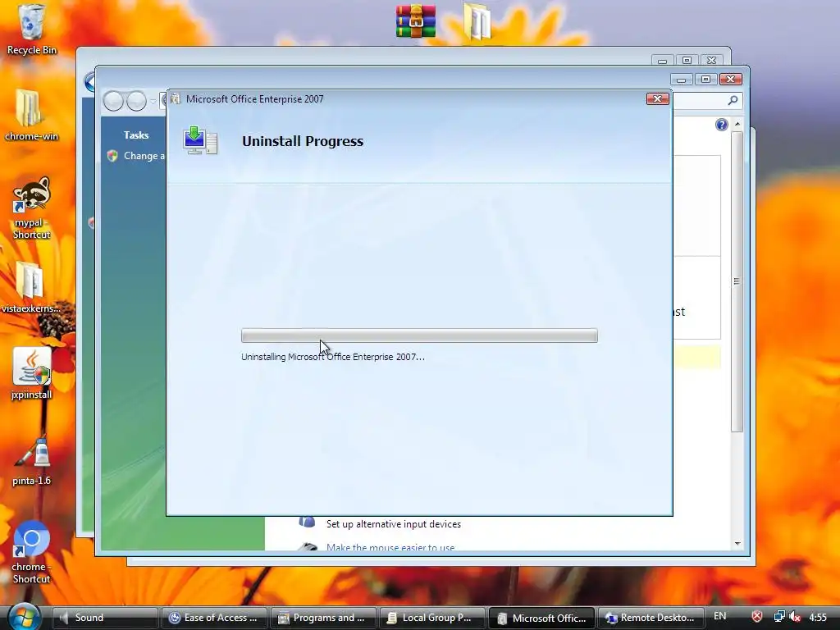Run the jxpiinstall Java installer icon

[x=31, y=373]
